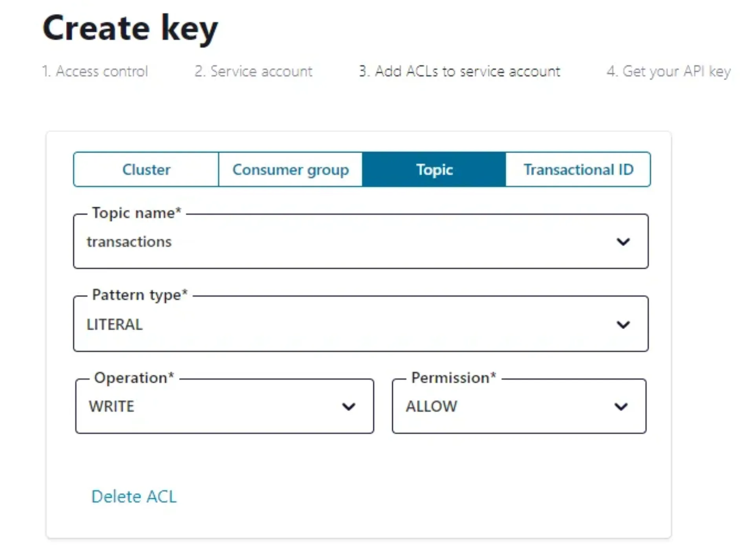Click the Pattern type dropdown chevron
This screenshot has width=754, height=560.
[623, 325]
